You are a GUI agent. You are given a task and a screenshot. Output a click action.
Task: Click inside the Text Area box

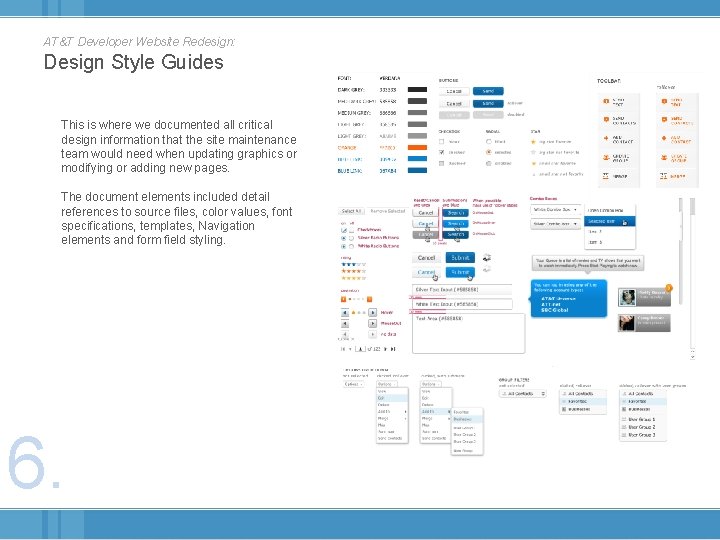tap(468, 333)
